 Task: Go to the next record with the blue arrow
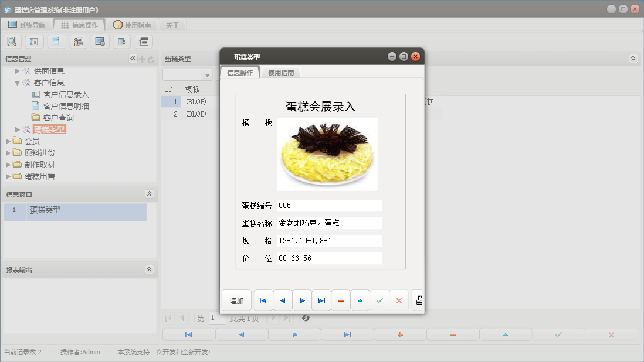[x=302, y=300]
